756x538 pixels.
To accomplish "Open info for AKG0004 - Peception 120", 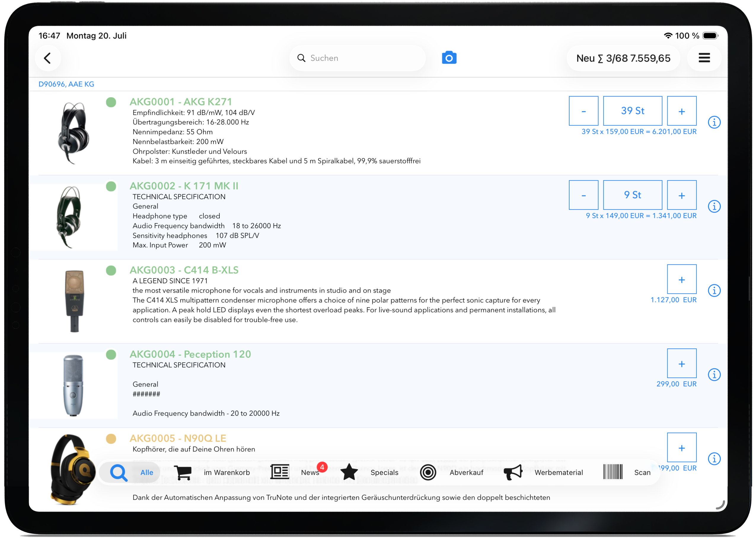I will point(714,375).
